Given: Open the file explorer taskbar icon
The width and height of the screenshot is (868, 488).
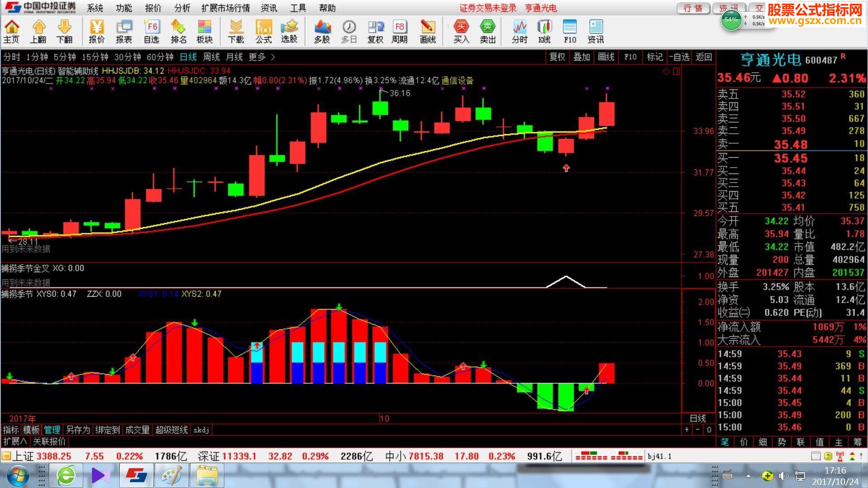Looking at the screenshot, I should click(207, 476).
